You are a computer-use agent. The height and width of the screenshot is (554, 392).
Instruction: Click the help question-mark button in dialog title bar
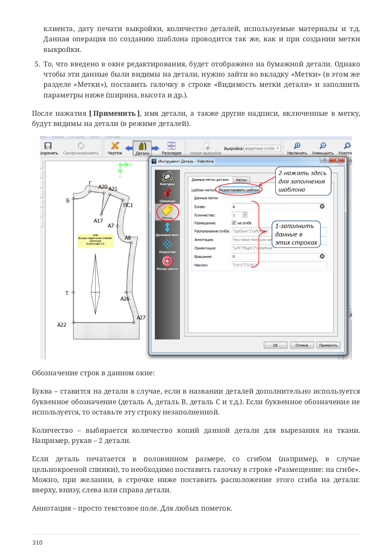tap(325, 160)
